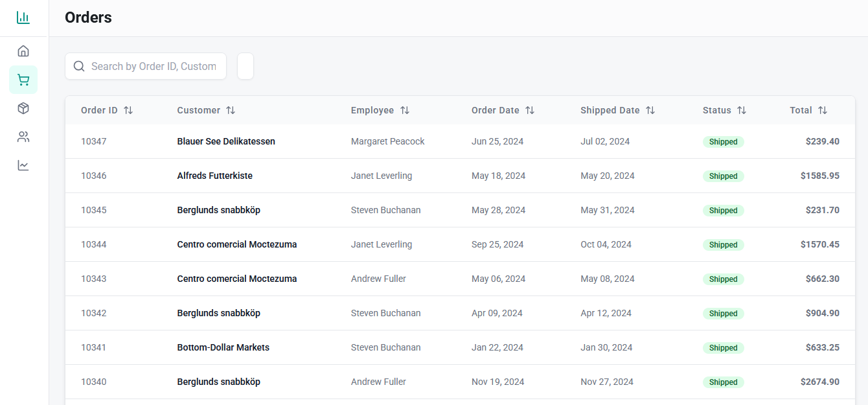Focus the Search by Order ID field
The height and width of the screenshot is (405, 868).
[x=154, y=66]
